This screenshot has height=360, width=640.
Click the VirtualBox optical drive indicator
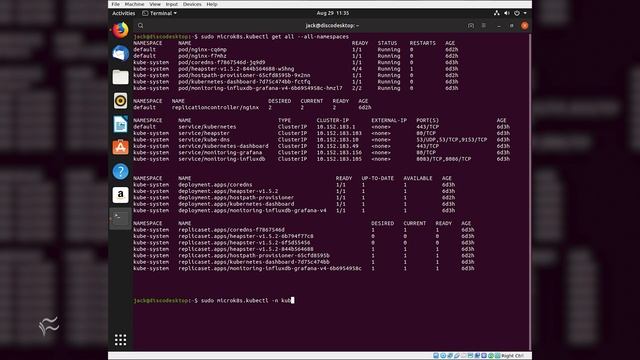click(x=443, y=356)
